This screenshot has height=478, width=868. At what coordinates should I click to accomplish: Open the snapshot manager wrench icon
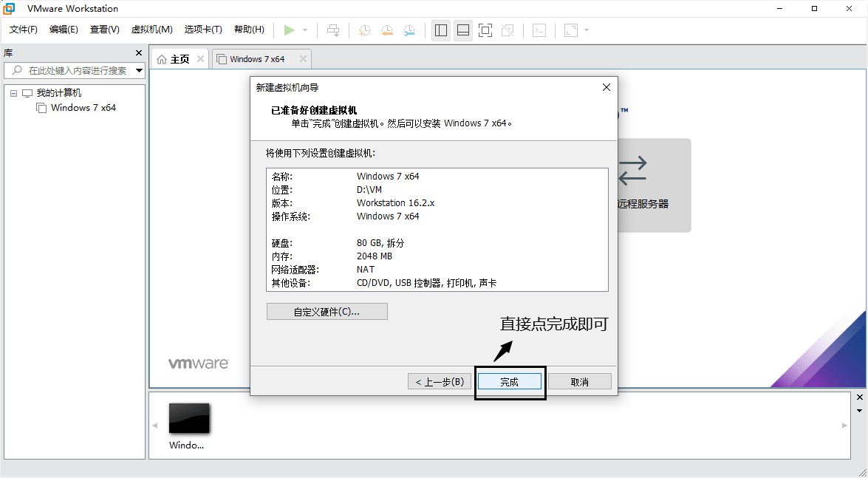[409, 30]
